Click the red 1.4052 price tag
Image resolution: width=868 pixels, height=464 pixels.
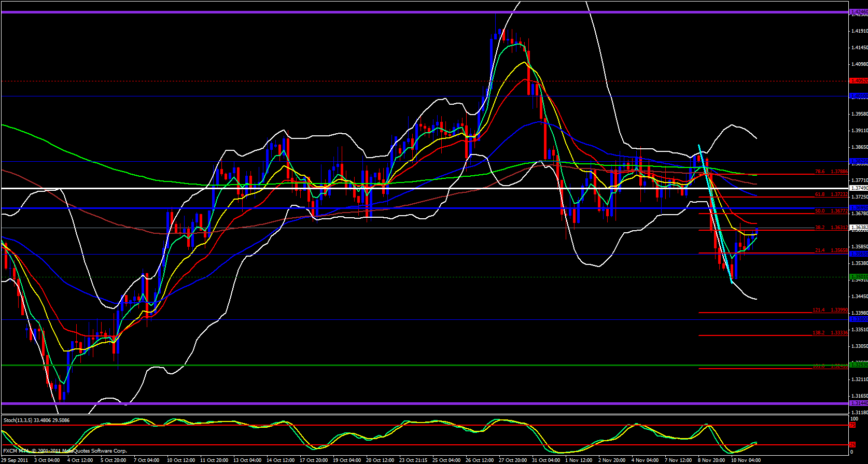[858, 81]
